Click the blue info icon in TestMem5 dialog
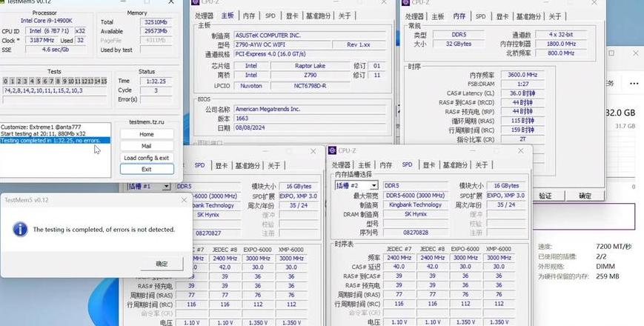This screenshot has width=644, height=326. pyautogui.click(x=20, y=229)
